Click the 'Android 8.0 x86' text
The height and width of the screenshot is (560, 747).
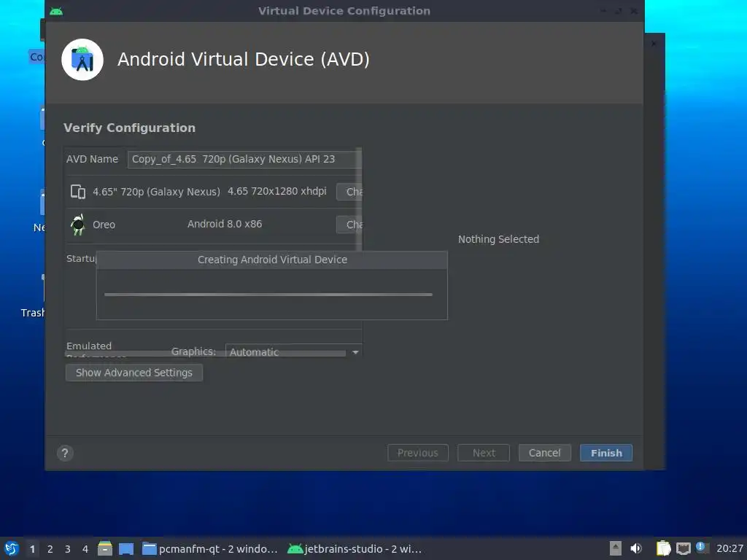[225, 224]
